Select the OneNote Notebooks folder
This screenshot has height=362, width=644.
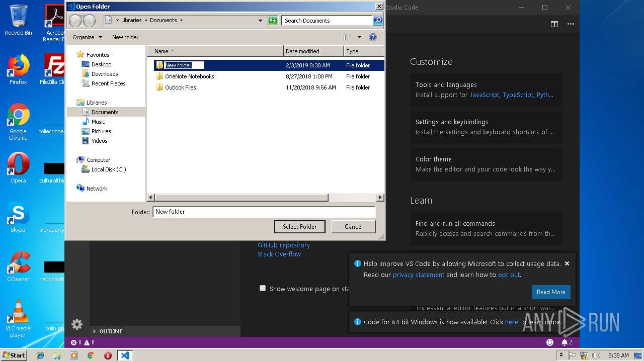coord(189,76)
